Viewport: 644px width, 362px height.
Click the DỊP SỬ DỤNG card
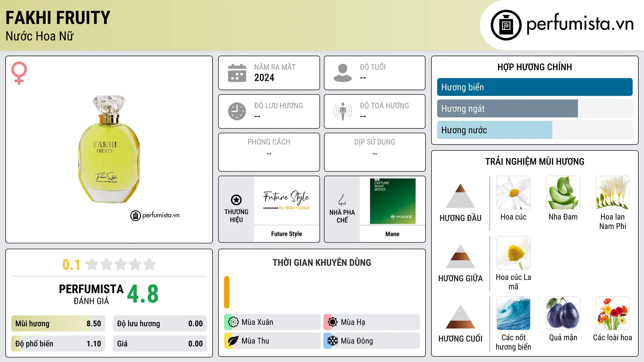click(x=375, y=152)
